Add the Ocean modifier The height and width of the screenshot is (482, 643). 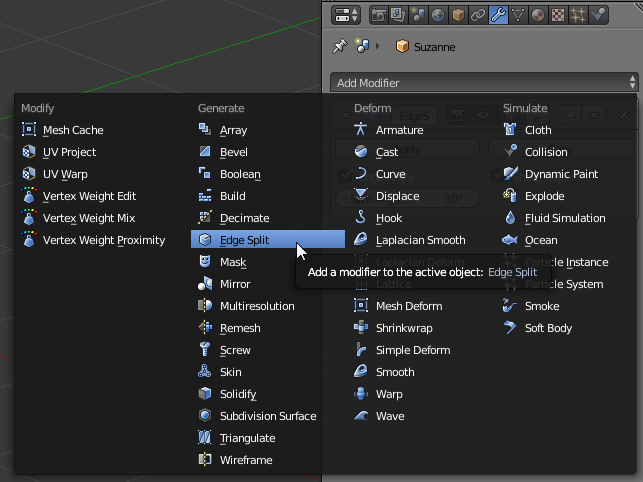click(566, 240)
